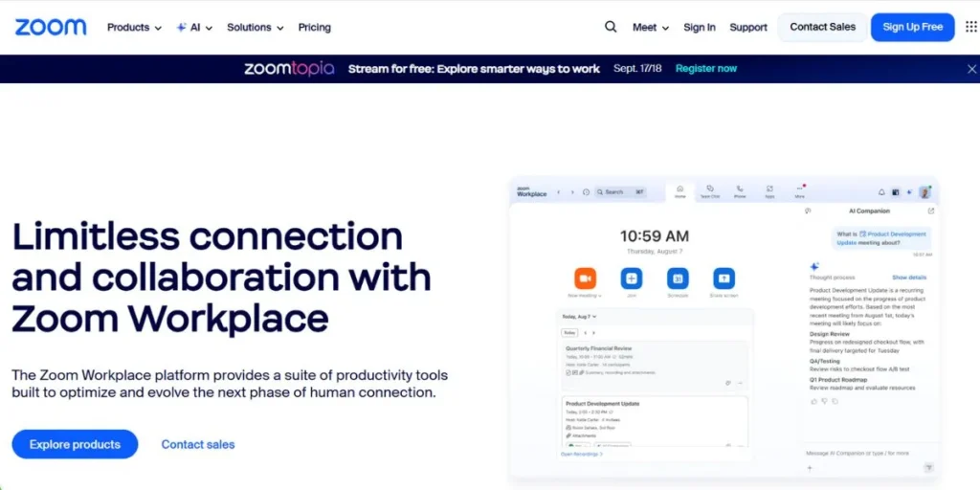Click the Design Review heading in AI response

coord(830,334)
